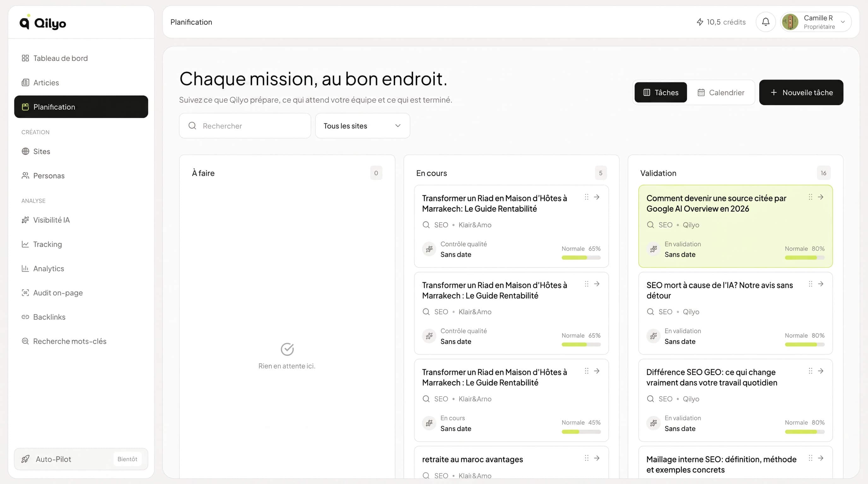Click Camille R's profile avatar
This screenshot has height=484, width=868.
point(790,22)
